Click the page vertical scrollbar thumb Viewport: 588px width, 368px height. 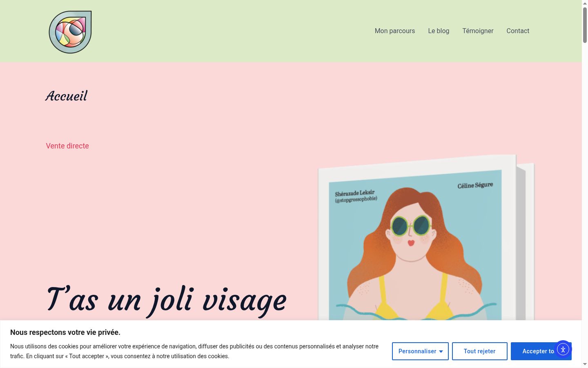pos(585,25)
